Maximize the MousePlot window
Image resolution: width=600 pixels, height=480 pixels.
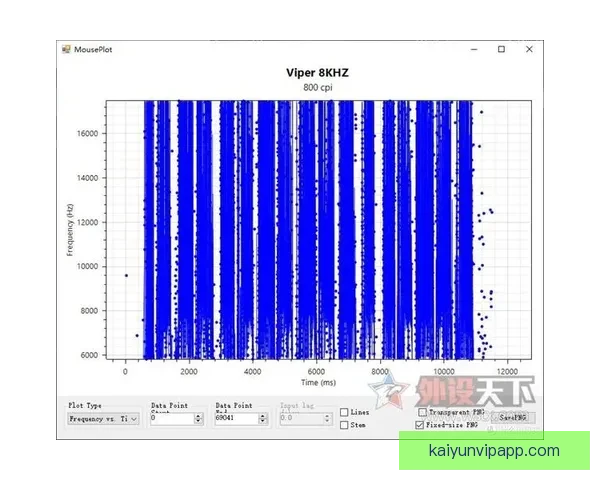pyautogui.click(x=501, y=49)
